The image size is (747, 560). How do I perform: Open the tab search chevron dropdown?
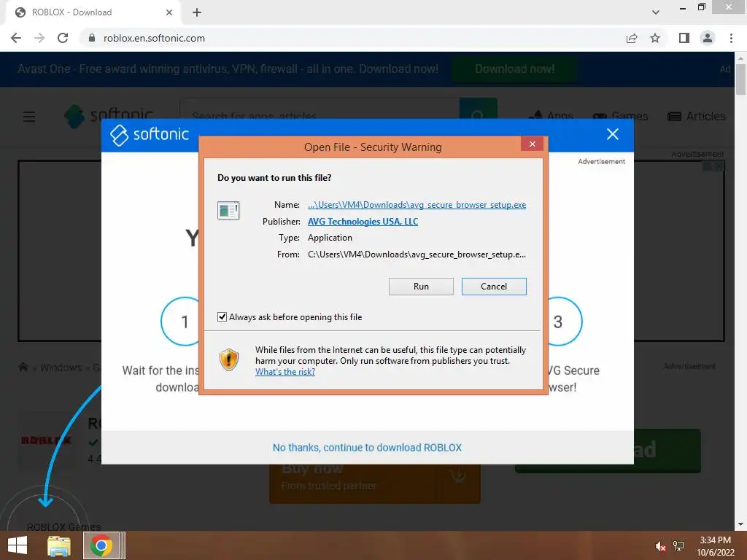coord(656,12)
